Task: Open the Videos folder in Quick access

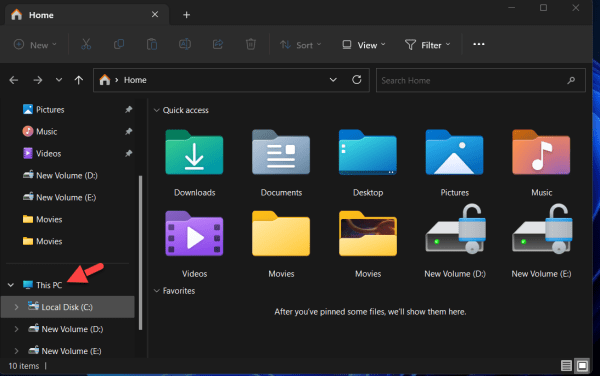Action: click(x=194, y=234)
